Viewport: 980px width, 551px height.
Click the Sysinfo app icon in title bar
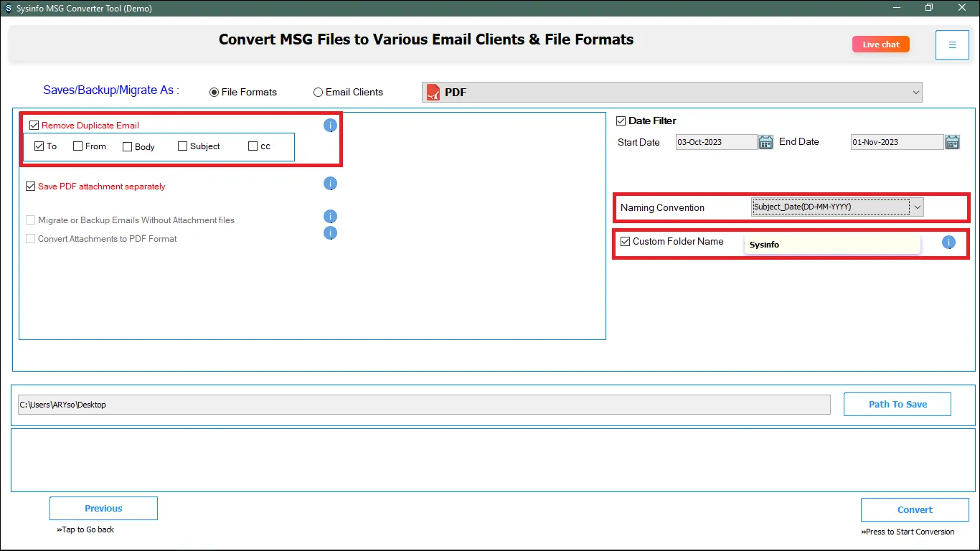coord(8,9)
